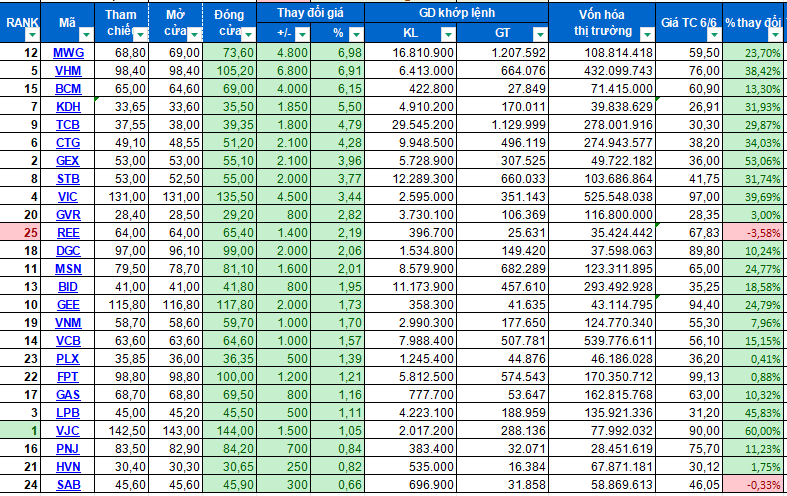Open the LPB stock link
Image resolution: width=787 pixels, height=496 pixels.
coord(68,413)
